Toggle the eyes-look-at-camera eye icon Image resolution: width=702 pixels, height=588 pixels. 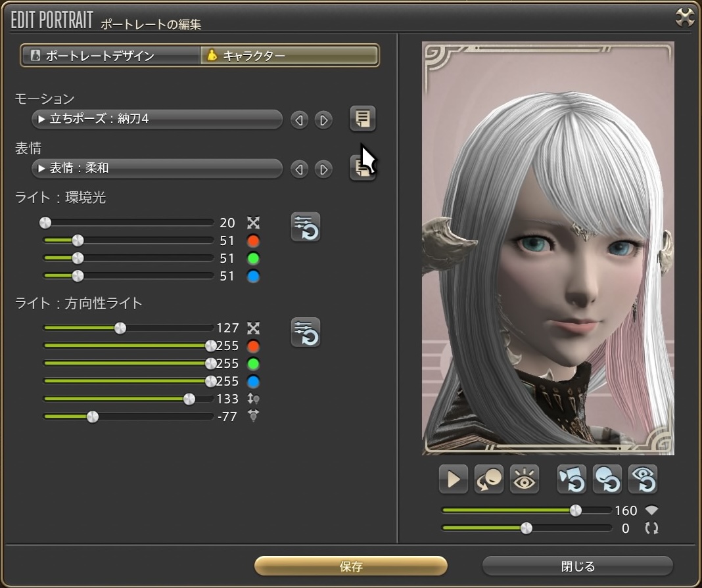pyautogui.click(x=525, y=480)
